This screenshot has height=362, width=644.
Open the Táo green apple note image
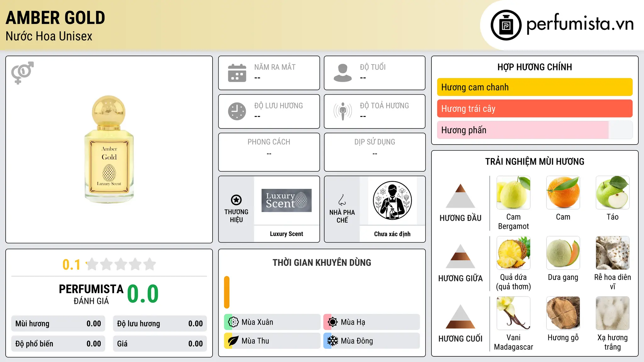click(x=613, y=193)
